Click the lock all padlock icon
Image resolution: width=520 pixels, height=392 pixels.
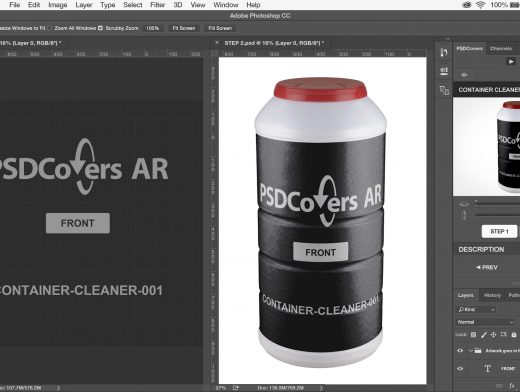(x=514, y=335)
